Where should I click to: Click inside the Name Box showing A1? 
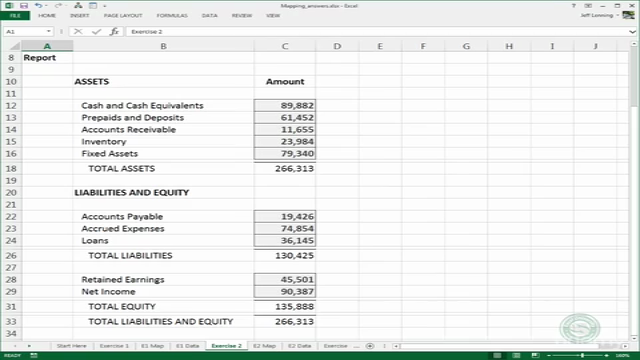pyautogui.click(x=24, y=31)
